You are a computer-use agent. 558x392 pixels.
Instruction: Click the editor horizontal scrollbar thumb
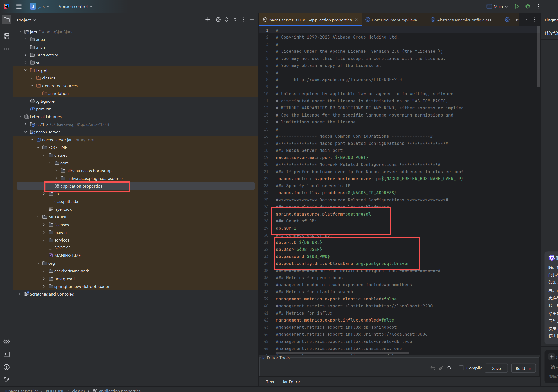[343, 353]
